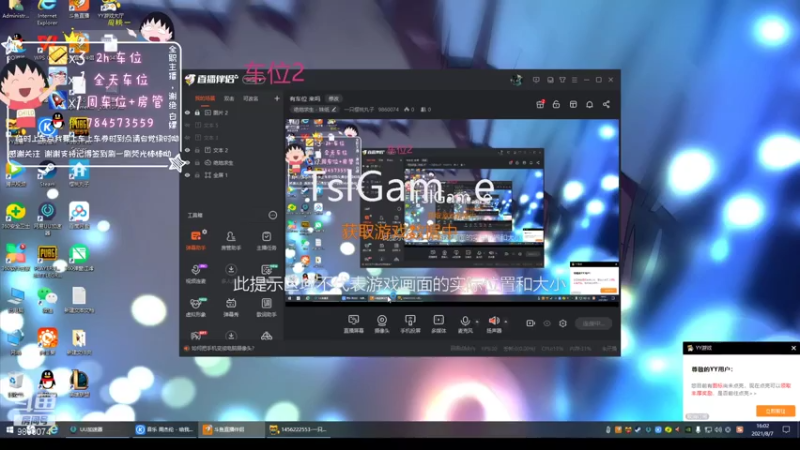
Task: Open the Steam desktop icon
Action: (x=47, y=174)
